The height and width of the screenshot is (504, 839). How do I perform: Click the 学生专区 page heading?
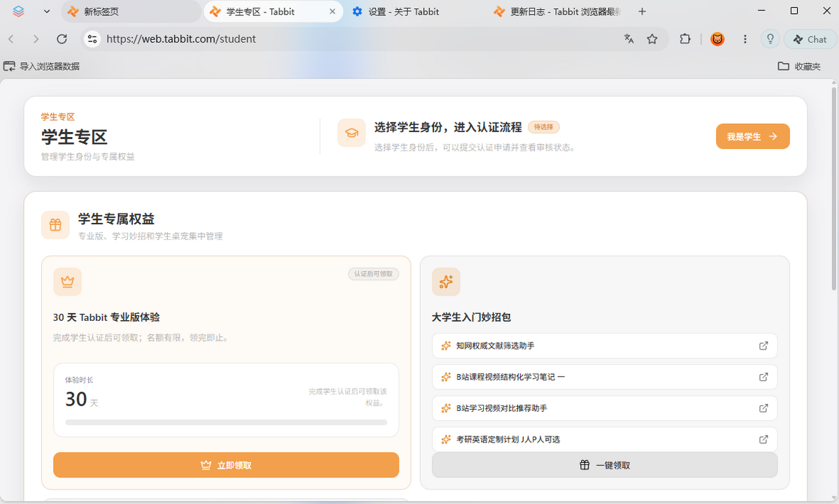pyautogui.click(x=74, y=136)
